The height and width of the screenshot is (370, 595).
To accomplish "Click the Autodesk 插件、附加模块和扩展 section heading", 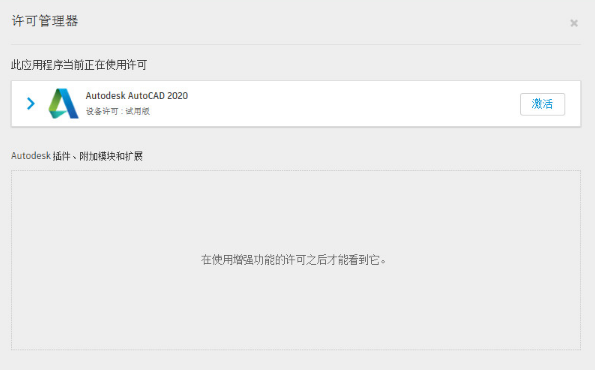I will click(77, 156).
